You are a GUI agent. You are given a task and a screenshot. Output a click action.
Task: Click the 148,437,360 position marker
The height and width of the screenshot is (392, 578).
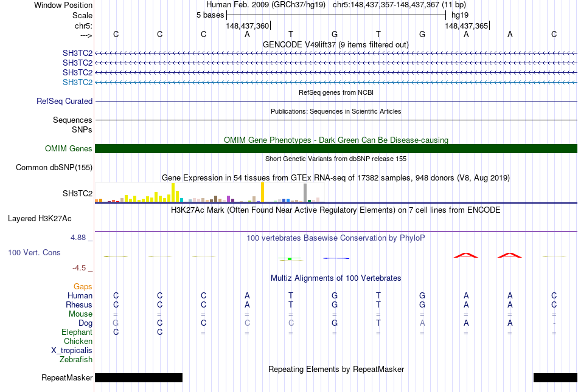[248, 26]
